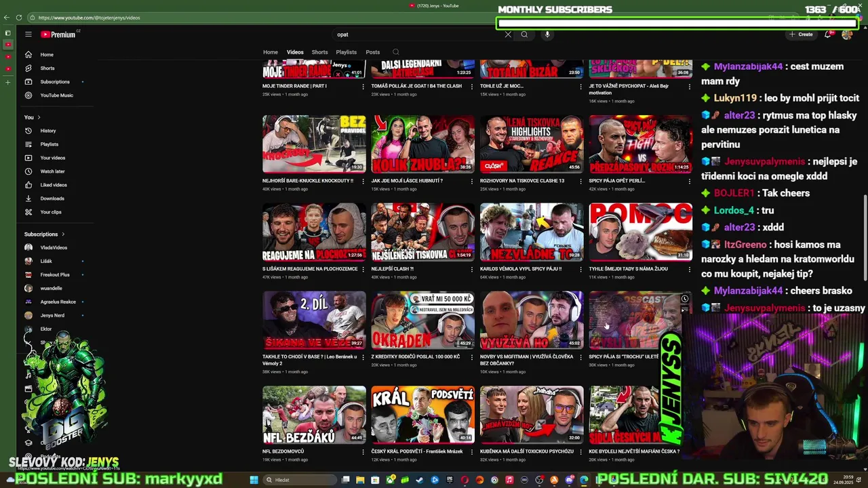Open options menu for TOHLE UŽ JE MOC video

coord(580,87)
